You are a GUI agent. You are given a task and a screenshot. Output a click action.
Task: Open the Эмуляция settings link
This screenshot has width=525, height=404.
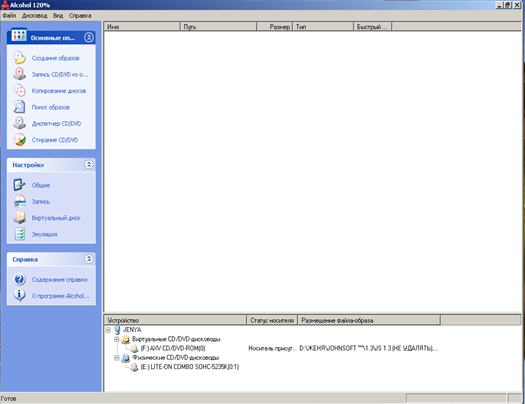[44, 234]
